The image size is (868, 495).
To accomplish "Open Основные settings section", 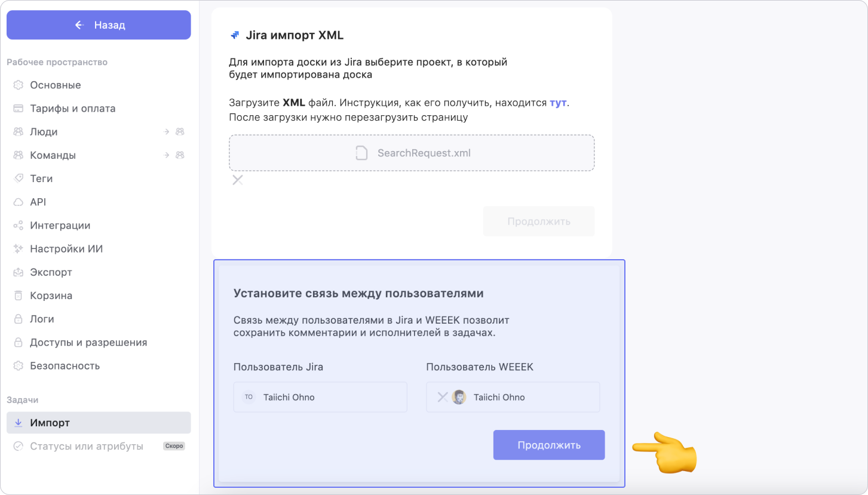I will 55,85.
